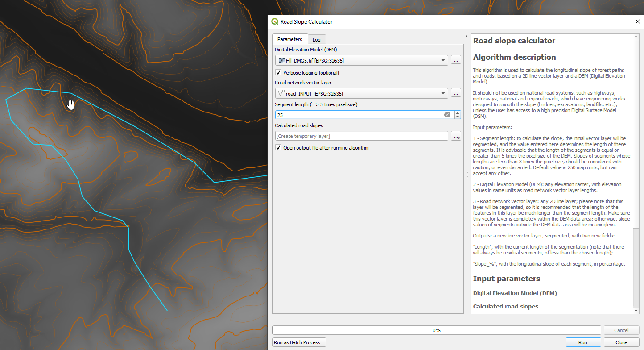This screenshot has height=350, width=644.
Task: Open output options for Calculated road slopes
Action: pyautogui.click(x=456, y=136)
